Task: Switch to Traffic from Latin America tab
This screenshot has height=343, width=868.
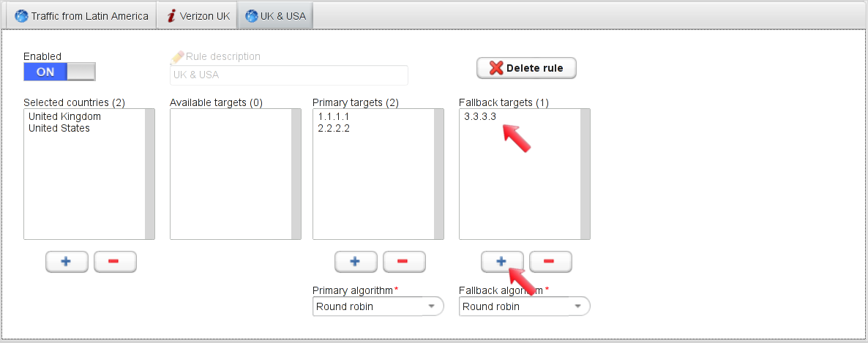Action: click(81, 16)
